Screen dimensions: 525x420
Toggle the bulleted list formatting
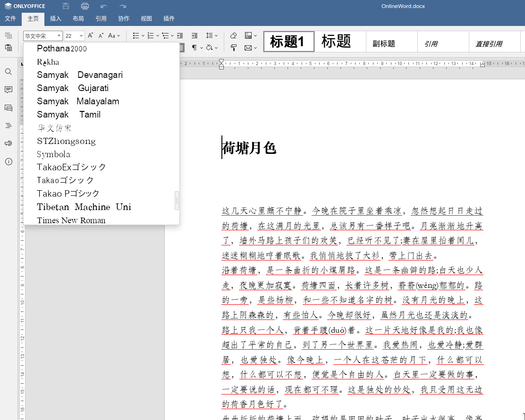pyautogui.click(x=136, y=35)
